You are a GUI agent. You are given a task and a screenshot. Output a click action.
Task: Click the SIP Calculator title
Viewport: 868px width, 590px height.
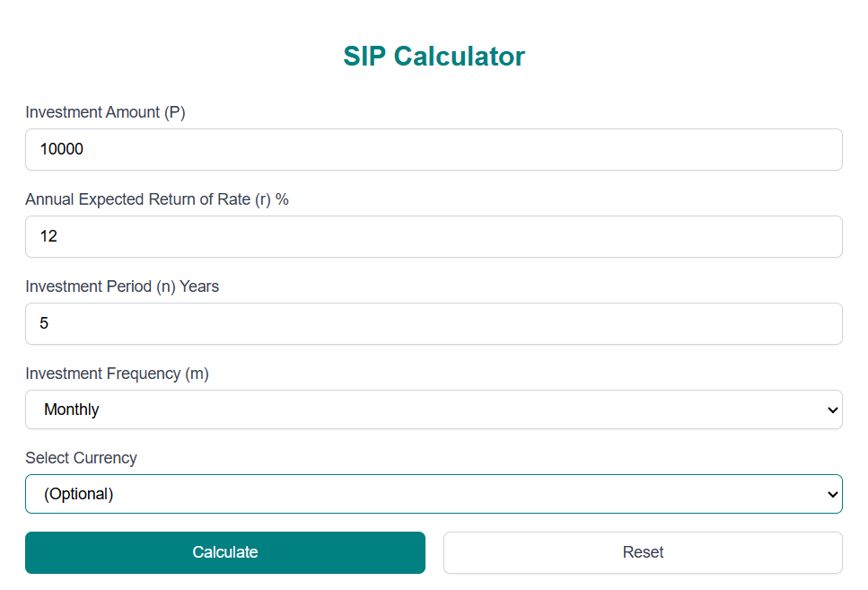(434, 56)
